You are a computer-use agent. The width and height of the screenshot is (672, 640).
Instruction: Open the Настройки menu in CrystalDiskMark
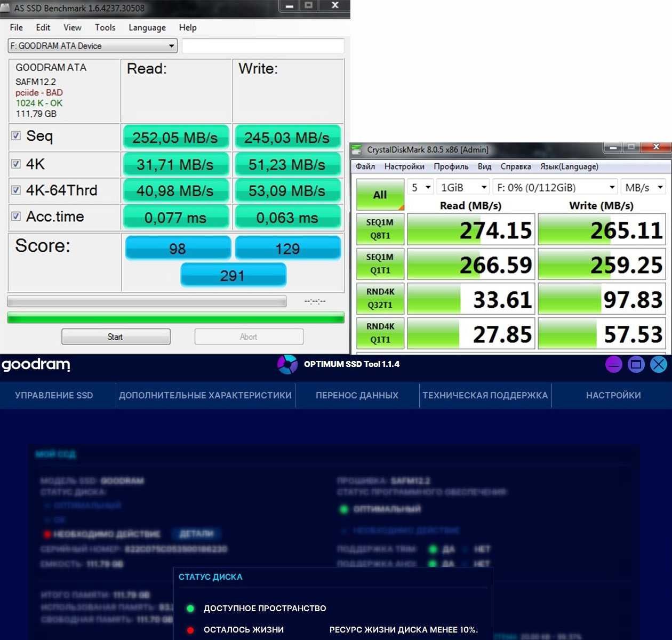pyautogui.click(x=404, y=166)
